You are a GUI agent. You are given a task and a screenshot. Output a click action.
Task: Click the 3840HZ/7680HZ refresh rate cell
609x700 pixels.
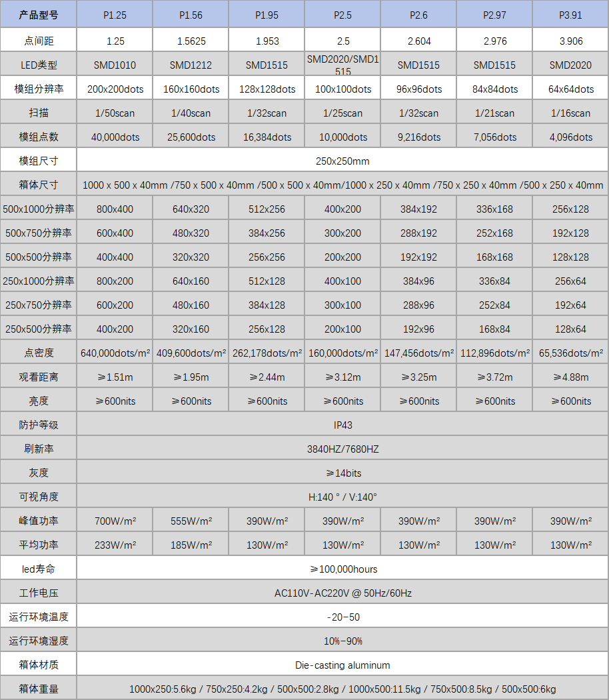[342, 449]
